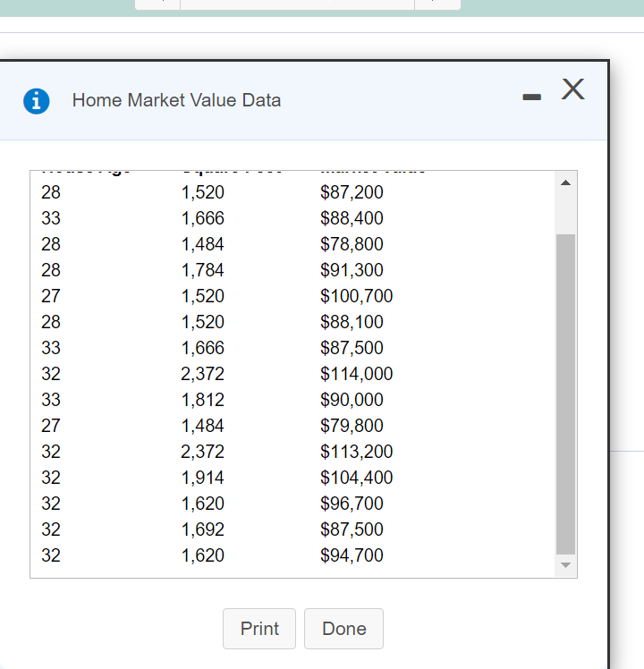
Task: Select the $87,200 market value cell
Action: (352, 192)
